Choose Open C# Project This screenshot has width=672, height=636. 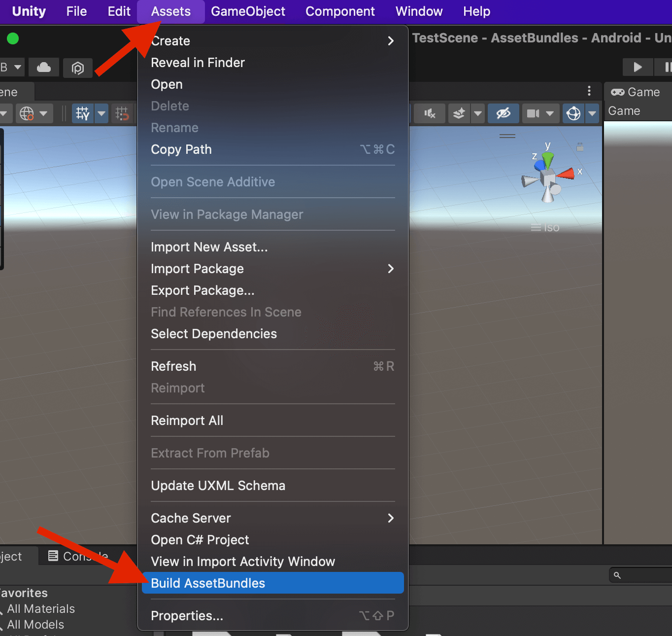click(x=273, y=540)
